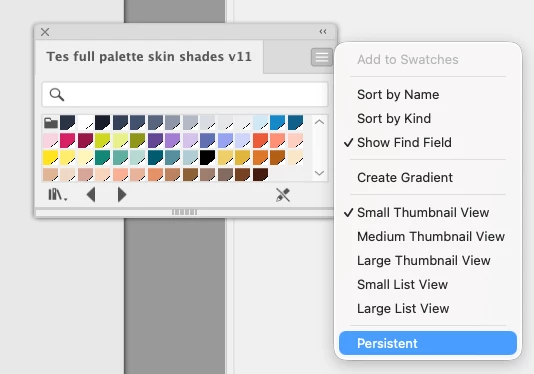Pick the dark teal swatch in third row
Image resolution: width=534 pixels, height=374 pixels.
(155, 157)
